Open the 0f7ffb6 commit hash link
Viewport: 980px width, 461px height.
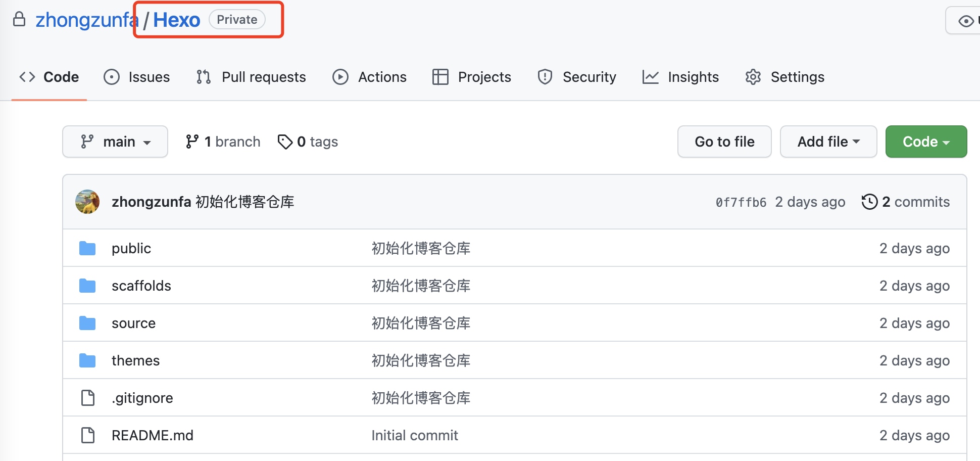[x=741, y=202]
